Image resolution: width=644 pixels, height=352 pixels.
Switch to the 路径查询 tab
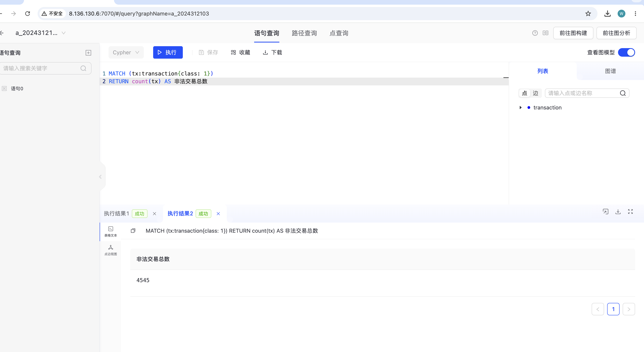pyautogui.click(x=304, y=33)
